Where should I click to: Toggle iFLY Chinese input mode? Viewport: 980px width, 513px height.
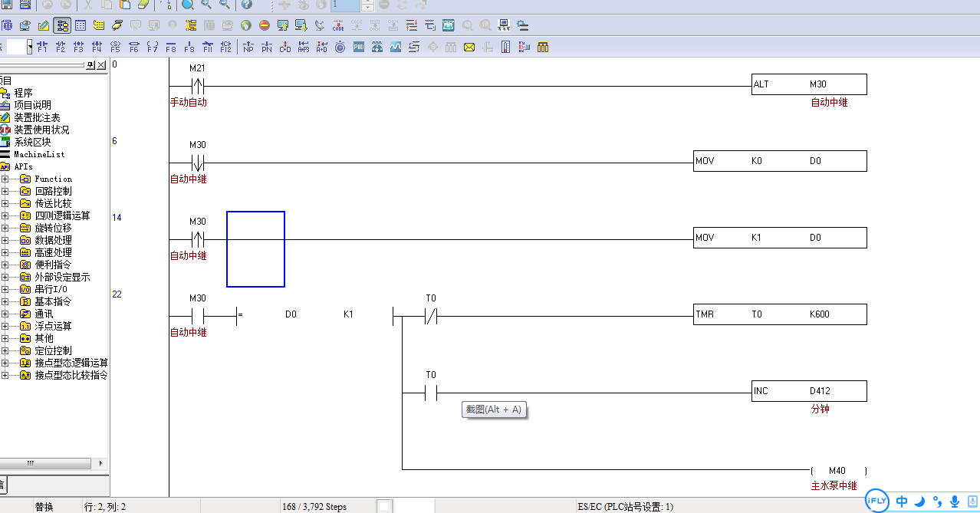pyautogui.click(x=902, y=501)
